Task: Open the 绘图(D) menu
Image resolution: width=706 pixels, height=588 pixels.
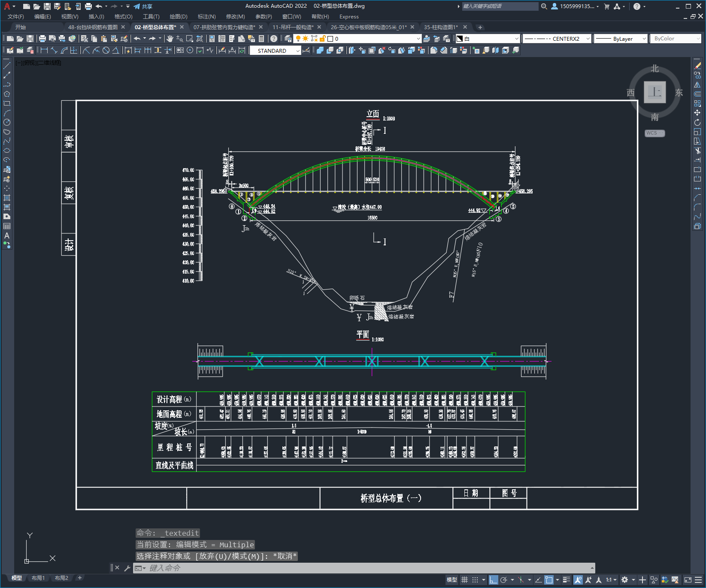Action: (x=179, y=17)
